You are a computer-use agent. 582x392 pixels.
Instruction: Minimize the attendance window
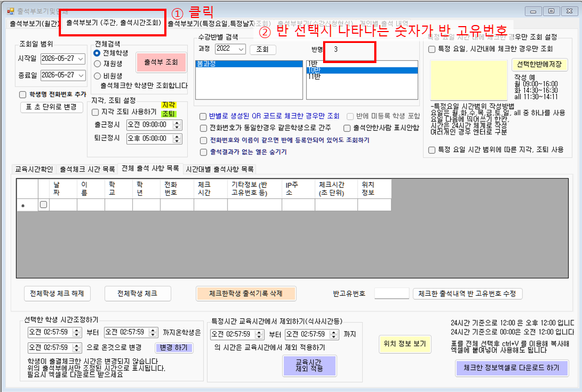(533, 11)
